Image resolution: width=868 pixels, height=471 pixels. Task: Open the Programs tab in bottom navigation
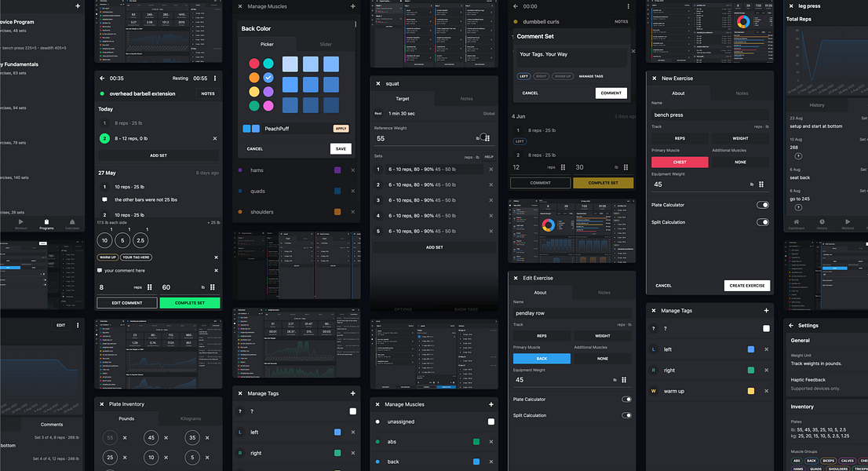tap(46, 225)
